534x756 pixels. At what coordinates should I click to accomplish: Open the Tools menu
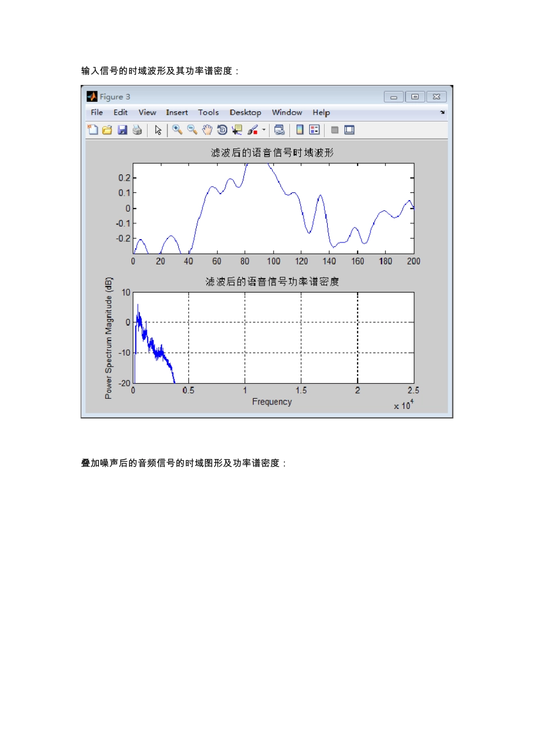pyautogui.click(x=208, y=112)
